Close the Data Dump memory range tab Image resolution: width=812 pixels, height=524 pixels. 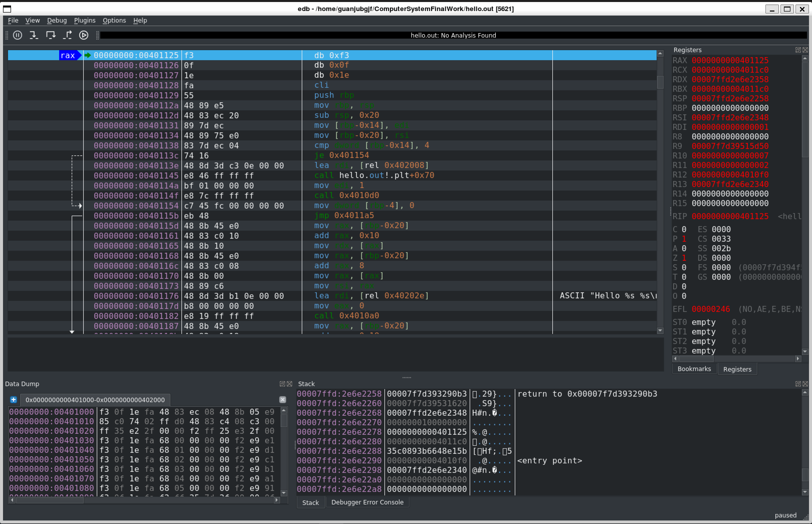coord(282,400)
